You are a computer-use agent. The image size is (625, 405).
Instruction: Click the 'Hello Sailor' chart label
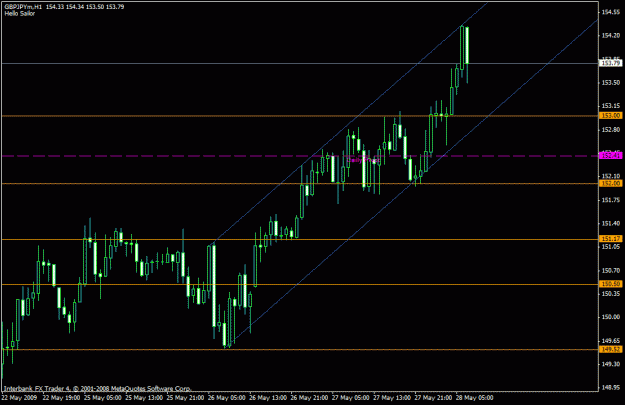[x=20, y=14]
